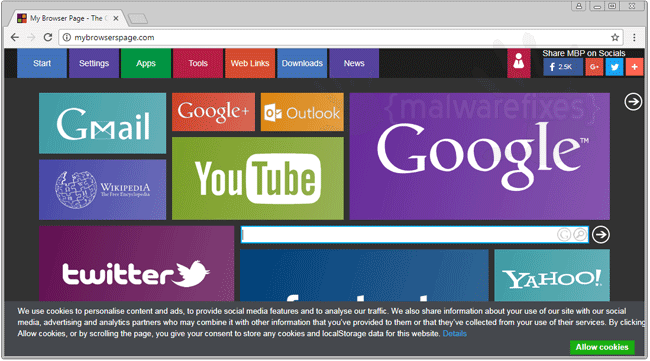
Task: Close the My Browser Page tab
Action: 116,18
